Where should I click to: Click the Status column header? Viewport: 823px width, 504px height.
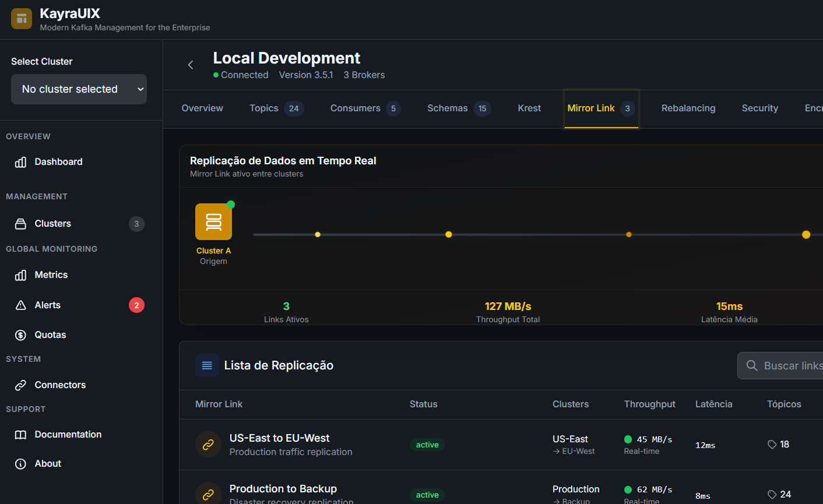coord(423,404)
